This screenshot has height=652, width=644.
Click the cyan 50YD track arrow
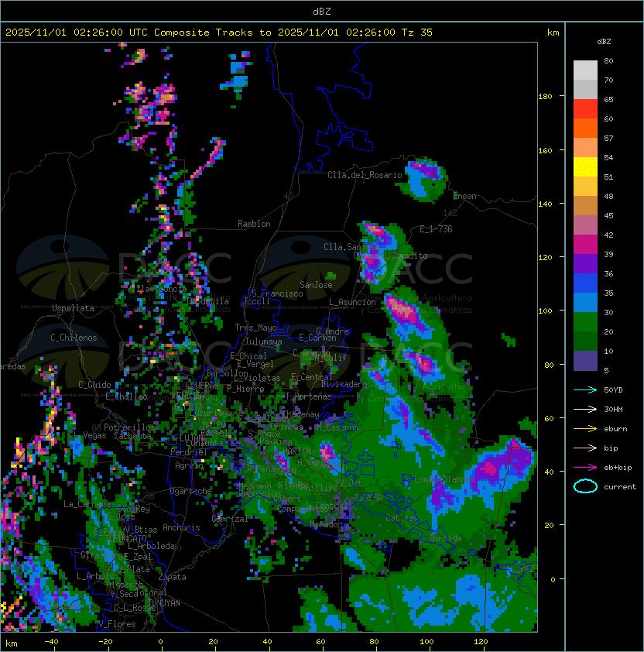585,390
